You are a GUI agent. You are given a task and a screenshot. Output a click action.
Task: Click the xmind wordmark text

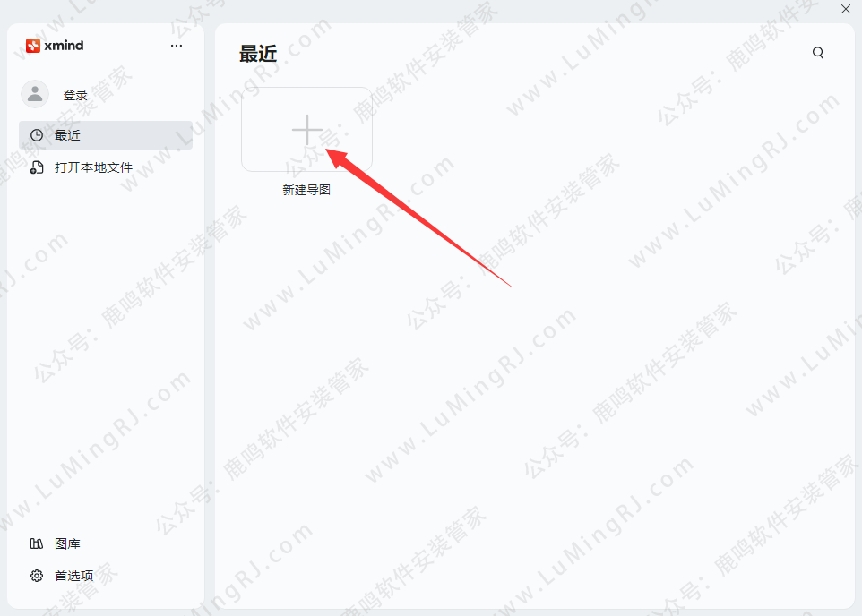point(64,46)
